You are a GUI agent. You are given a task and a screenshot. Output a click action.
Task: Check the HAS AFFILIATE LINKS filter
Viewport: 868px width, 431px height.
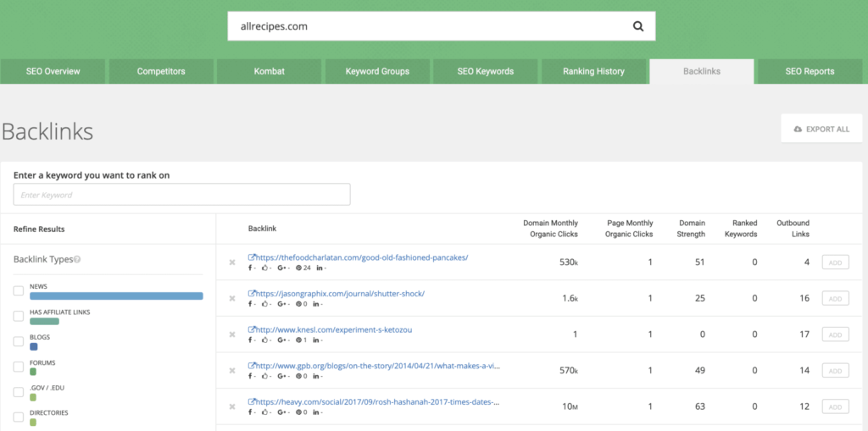(x=19, y=317)
